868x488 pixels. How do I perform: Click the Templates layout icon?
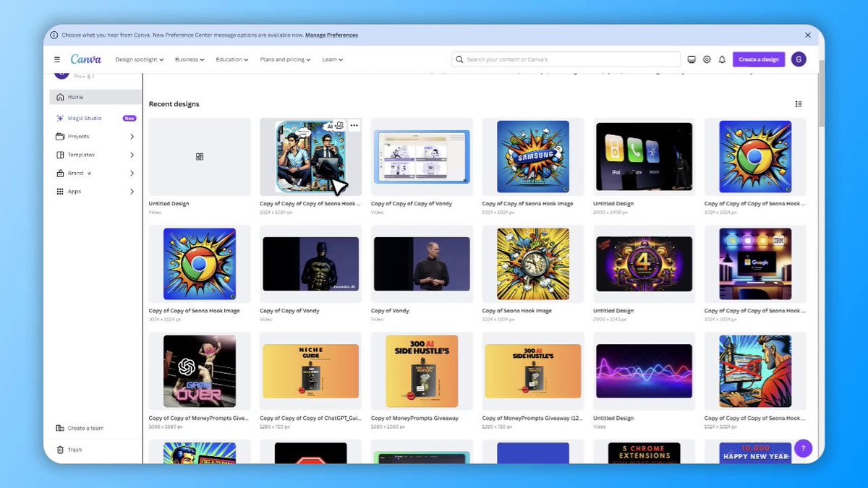coord(61,155)
